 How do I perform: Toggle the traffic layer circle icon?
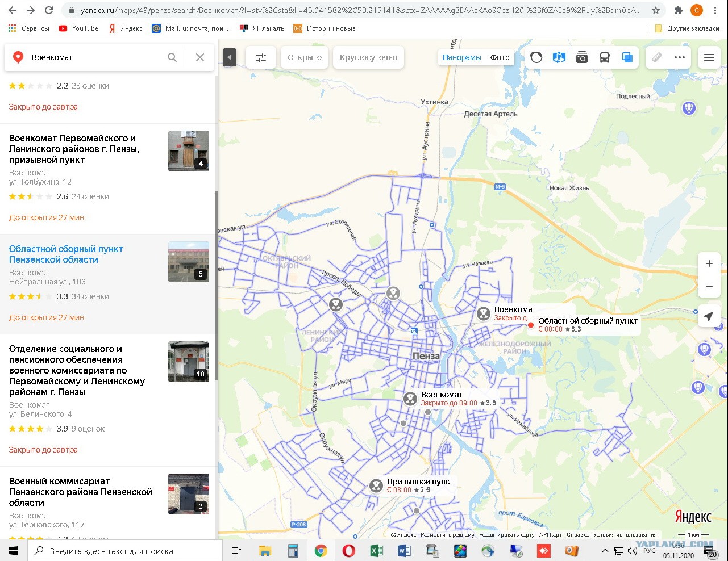tap(536, 57)
